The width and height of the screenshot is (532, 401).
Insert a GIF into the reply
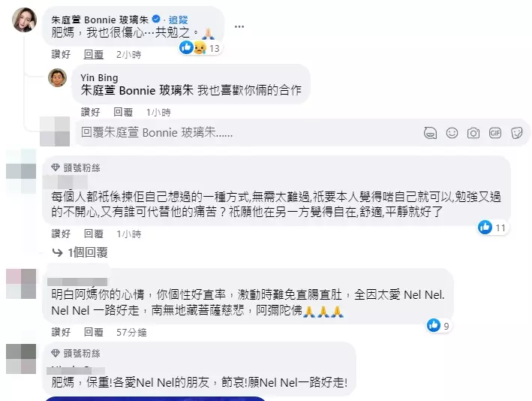pyautogui.click(x=495, y=133)
